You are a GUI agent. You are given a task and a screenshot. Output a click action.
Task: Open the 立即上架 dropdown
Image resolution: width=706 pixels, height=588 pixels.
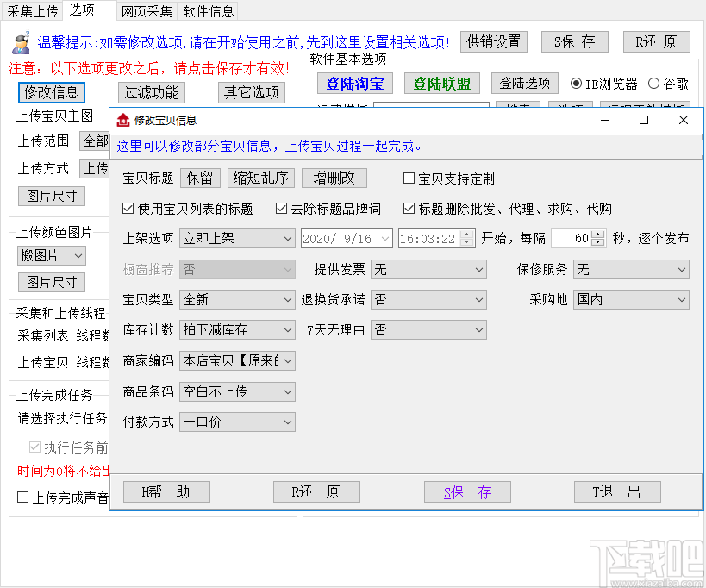pyautogui.click(x=288, y=239)
